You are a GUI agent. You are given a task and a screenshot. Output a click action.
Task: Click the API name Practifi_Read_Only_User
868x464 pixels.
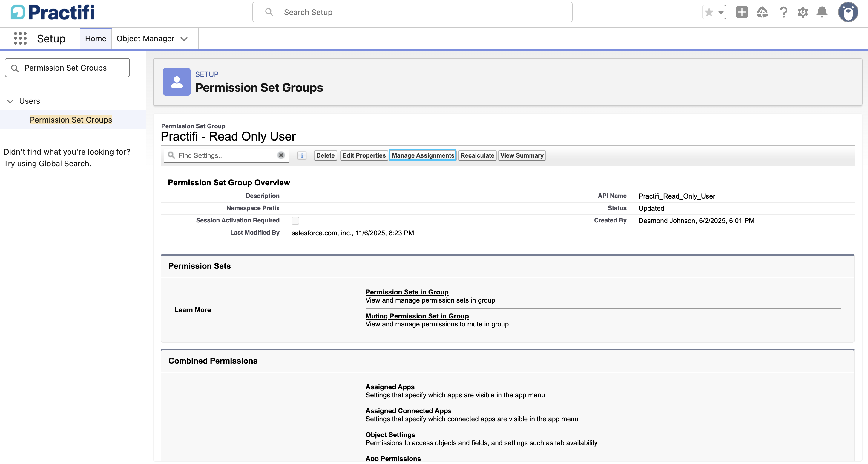tap(677, 196)
